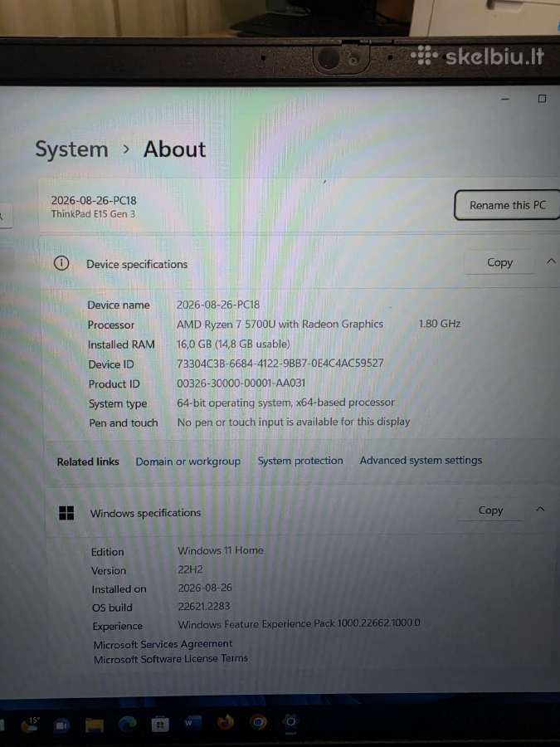Click the Windows logo beside Windows specifications
This screenshot has width=560, height=747.
coord(66,513)
